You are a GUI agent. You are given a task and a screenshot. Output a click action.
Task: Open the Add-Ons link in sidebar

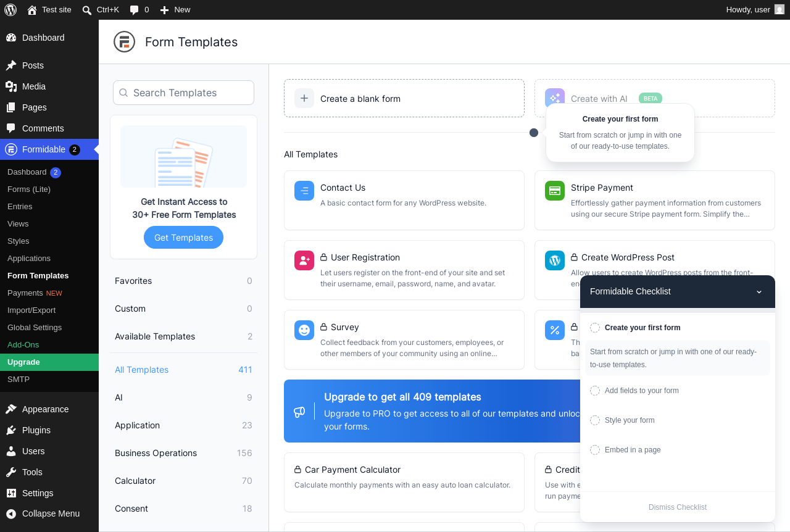[x=49, y=345]
